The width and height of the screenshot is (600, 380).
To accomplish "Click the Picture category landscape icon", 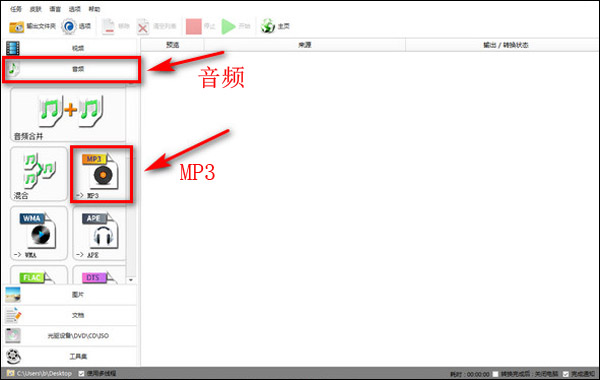I will tap(13, 295).
